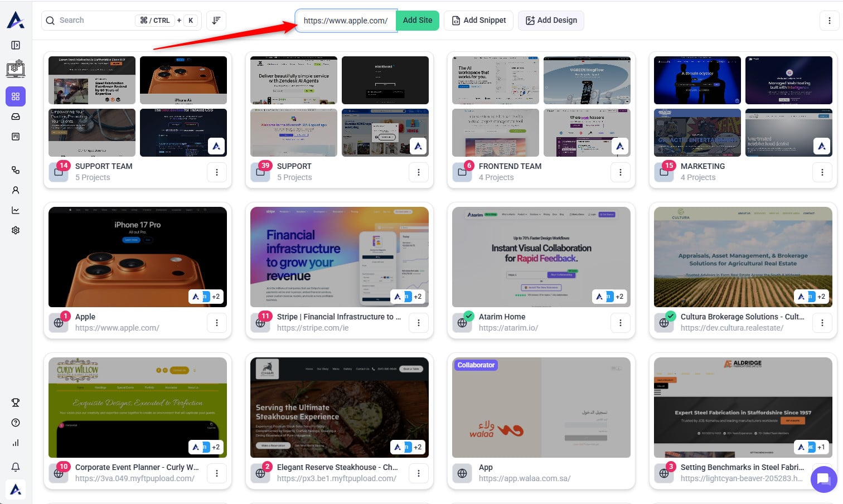Click the Add Design button
The image size is (843, 504).
[x=551, y=21]
